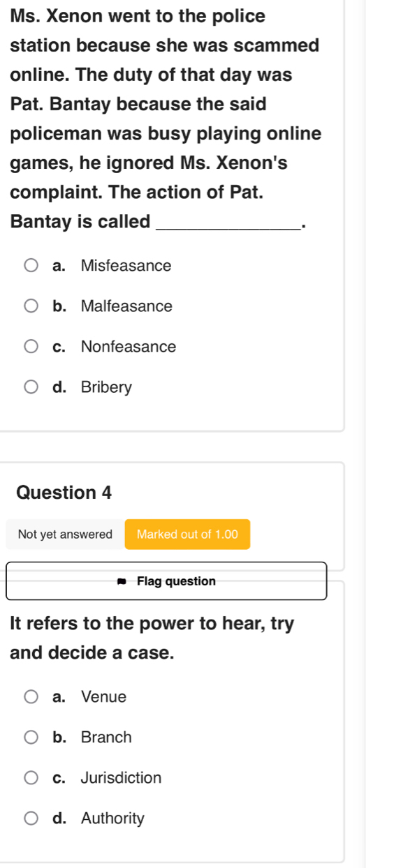
Task: Click the Flag question button
Action: click(166, 581)
